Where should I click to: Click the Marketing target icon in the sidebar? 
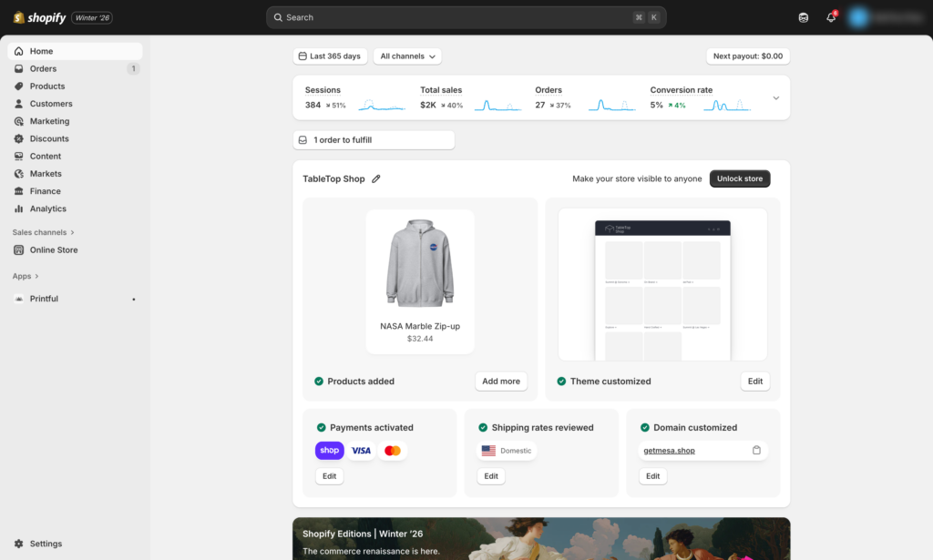19,121
